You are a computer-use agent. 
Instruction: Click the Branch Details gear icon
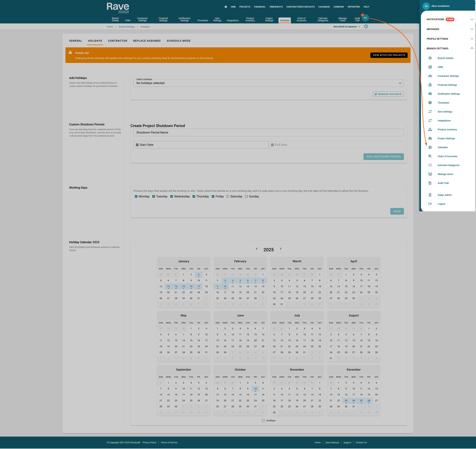click(430, 58)
